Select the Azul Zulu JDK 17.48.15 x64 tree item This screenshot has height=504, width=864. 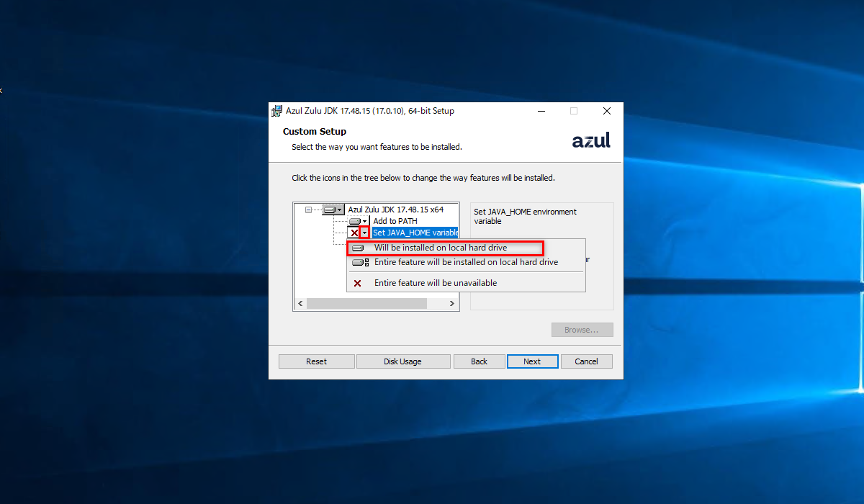click(396, 210)
